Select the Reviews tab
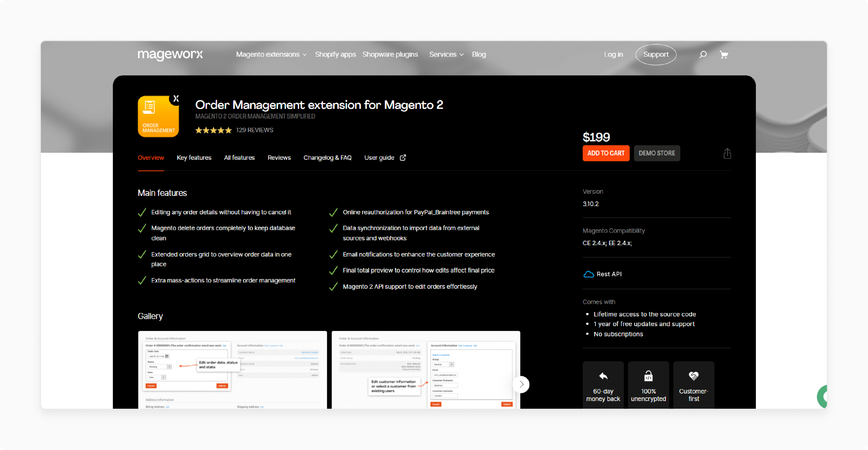The height and width of the screenshot is (450, 868). (279, 157)
